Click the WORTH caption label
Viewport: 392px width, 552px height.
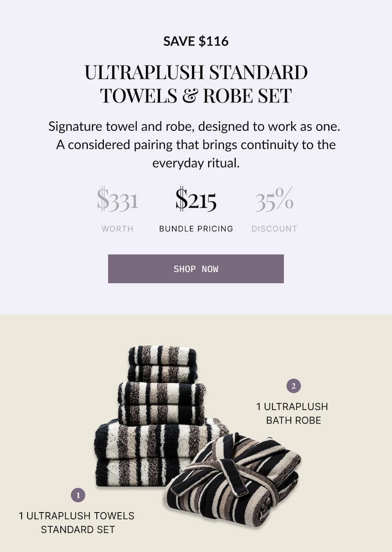pos(118,228)
